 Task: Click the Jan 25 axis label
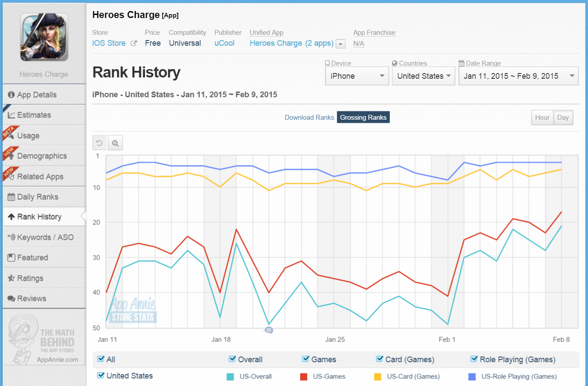[335, 339]
